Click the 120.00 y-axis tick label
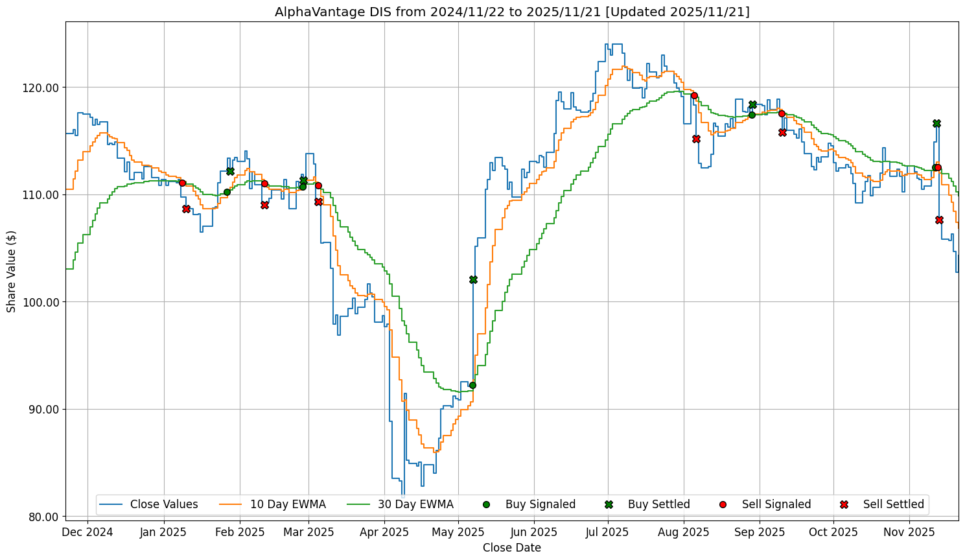 pos(41,87)
